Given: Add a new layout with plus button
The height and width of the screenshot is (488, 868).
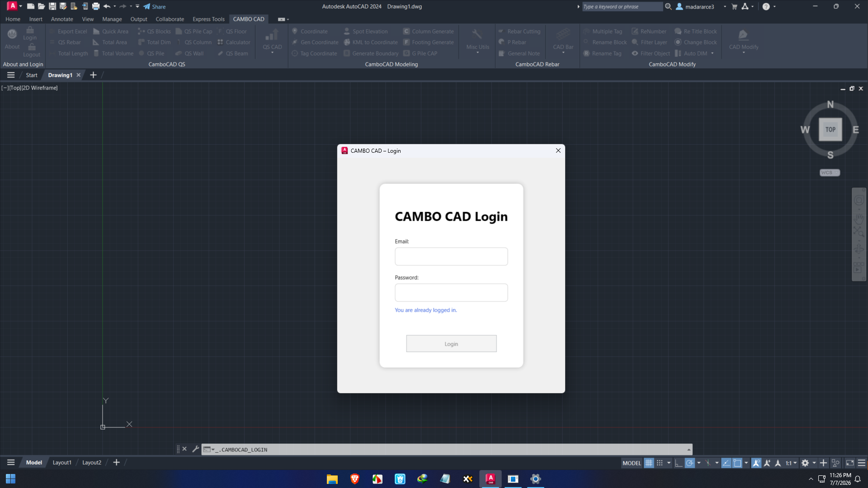Looking at the screenshot, I should [116, 462].
